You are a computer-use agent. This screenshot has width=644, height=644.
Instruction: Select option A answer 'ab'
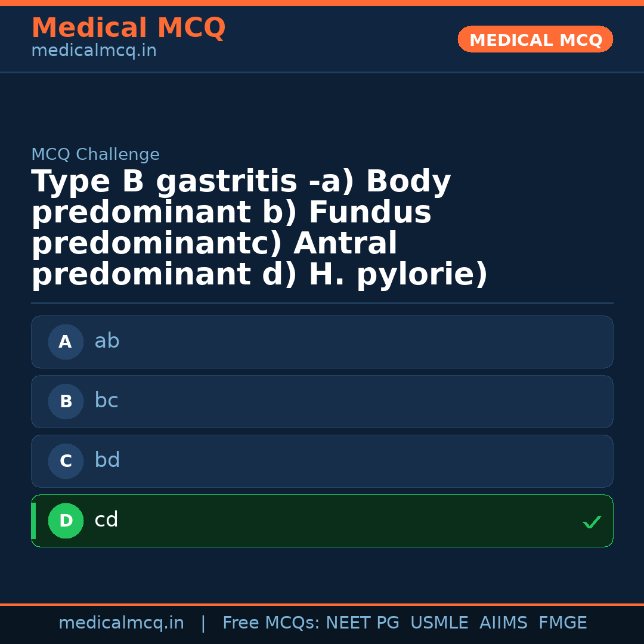(x=107, y=341)
